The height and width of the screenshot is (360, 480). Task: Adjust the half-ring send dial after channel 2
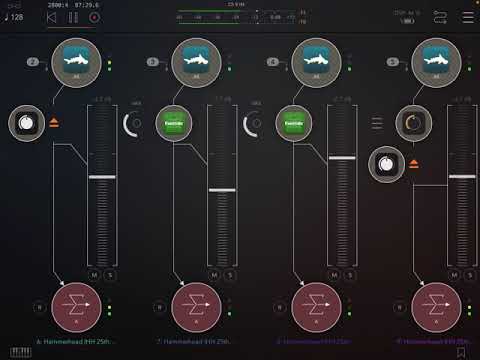(x=133, y=124)
